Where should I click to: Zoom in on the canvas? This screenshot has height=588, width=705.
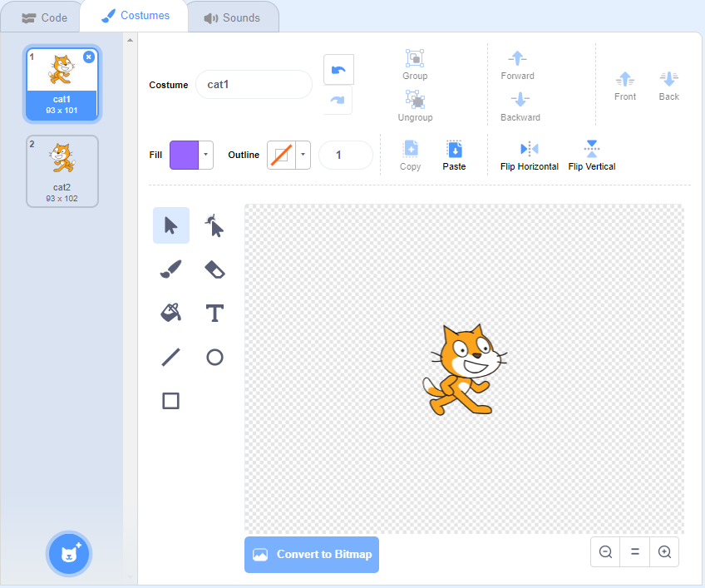coord(664,551)
